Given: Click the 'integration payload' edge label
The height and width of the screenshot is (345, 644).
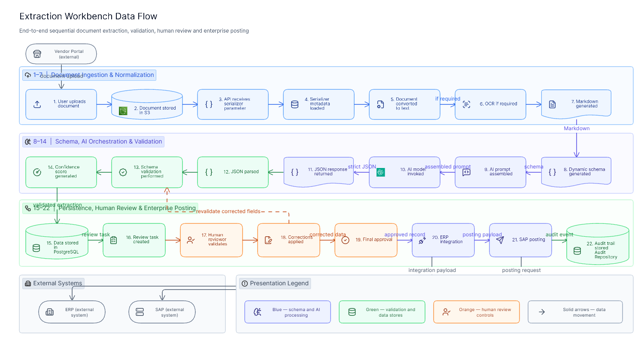Looking at the screenshot, I should point(432,270).
